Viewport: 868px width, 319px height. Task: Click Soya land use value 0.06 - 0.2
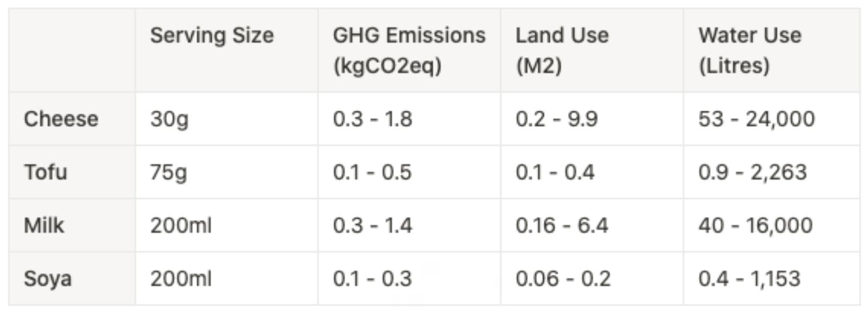[x=563, y=279]
